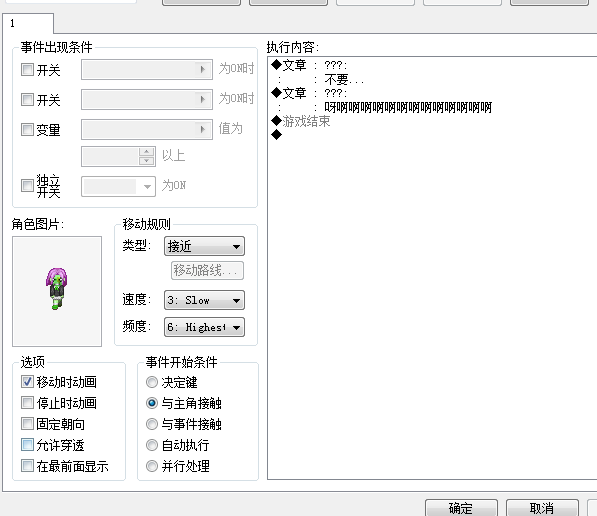
Task: Enable the 独立开关 condition checkbox
Action: coord(27,186)
